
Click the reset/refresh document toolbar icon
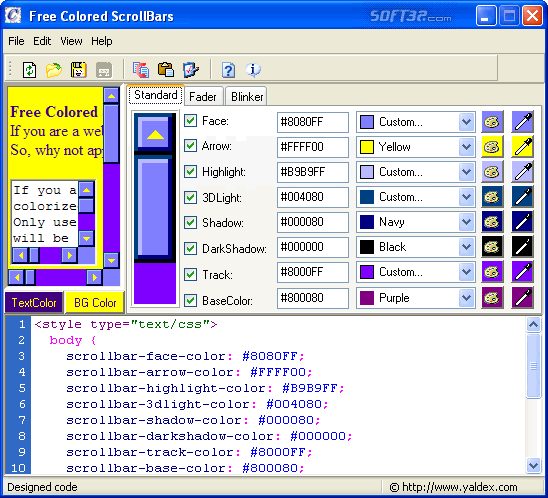[29, 70]
